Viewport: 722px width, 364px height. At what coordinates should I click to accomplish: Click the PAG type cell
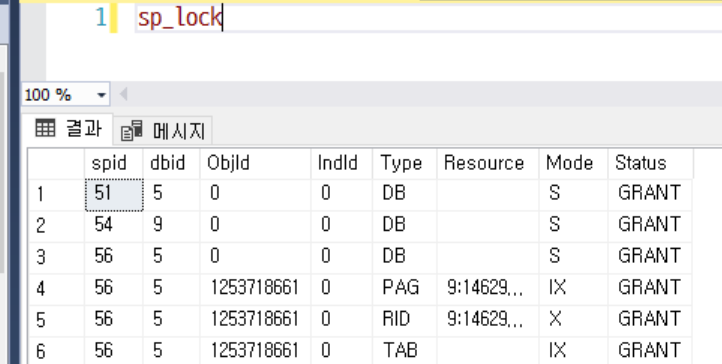click(404, 289)
